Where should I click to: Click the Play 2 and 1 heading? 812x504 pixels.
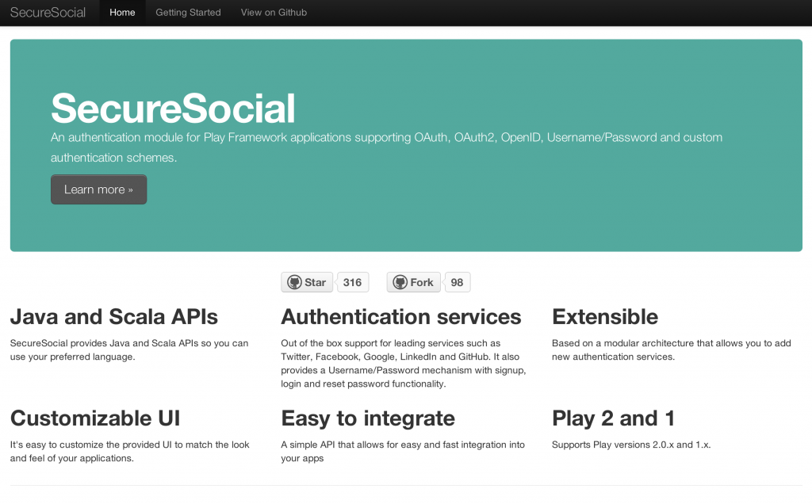pyautogui.click(x=613, y=418)
